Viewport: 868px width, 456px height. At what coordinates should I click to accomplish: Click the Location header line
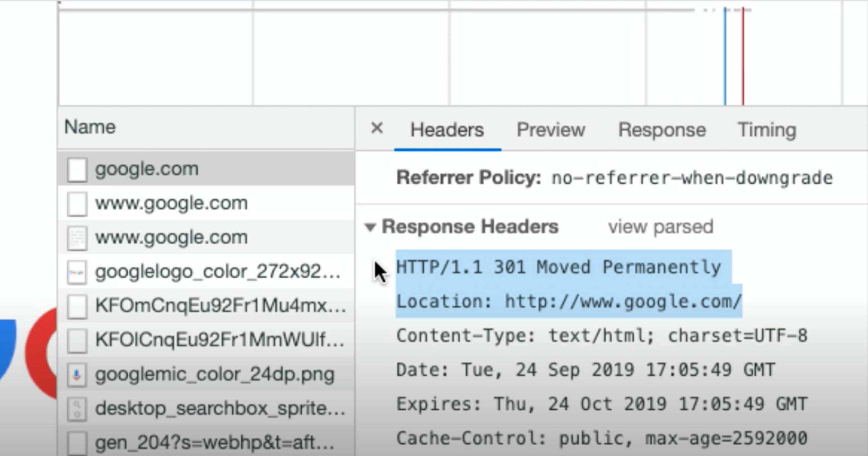point(569,301)
